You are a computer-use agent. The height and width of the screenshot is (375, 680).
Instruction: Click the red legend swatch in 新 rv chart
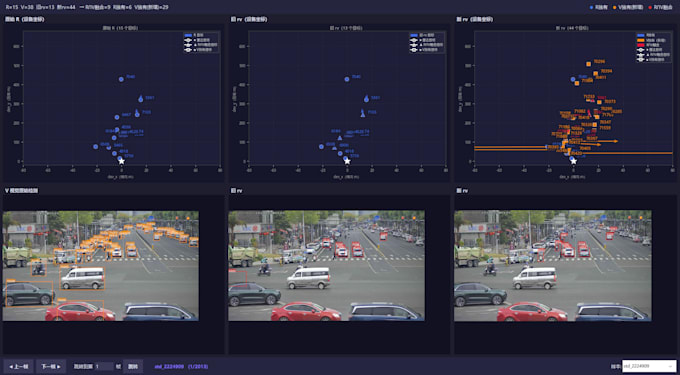point(641,44)
